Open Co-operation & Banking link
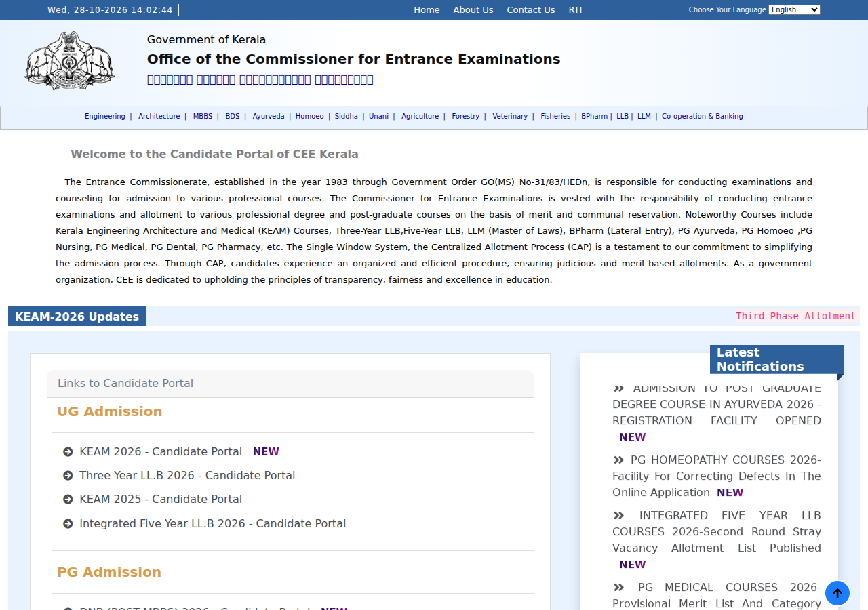 click(x=703, y=117)
